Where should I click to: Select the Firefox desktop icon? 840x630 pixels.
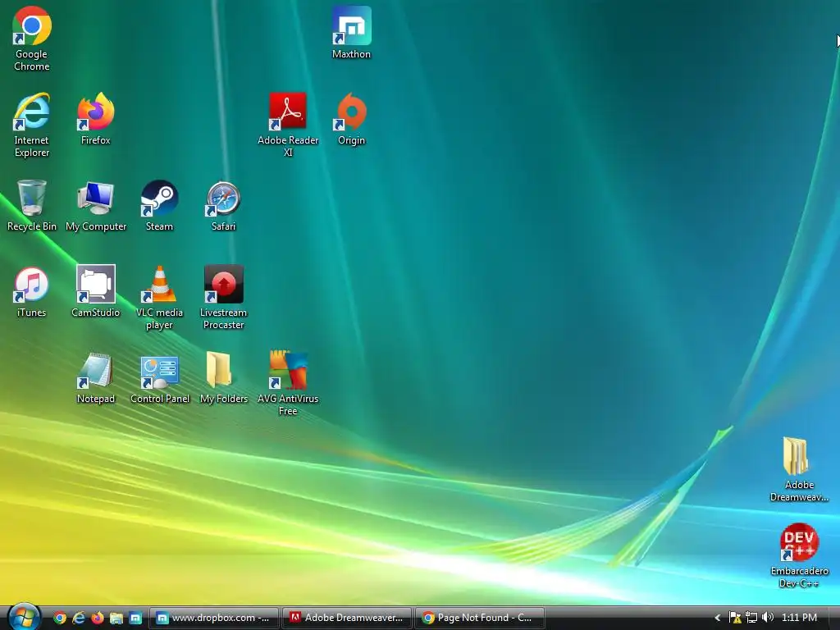pyautogui.click(x=96, y=119)
